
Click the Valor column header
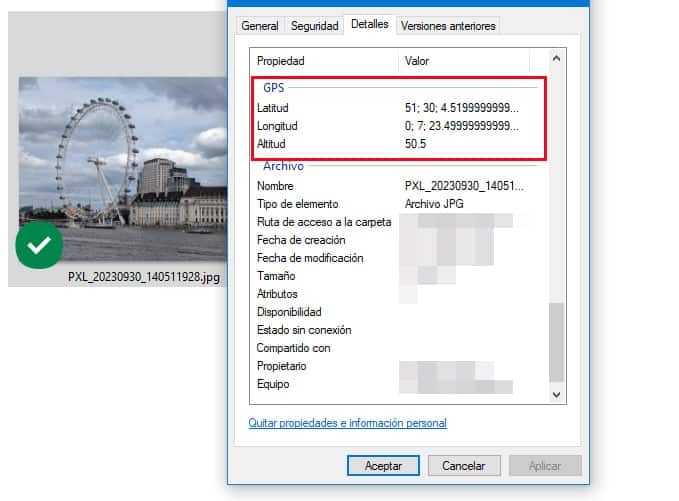464,61
